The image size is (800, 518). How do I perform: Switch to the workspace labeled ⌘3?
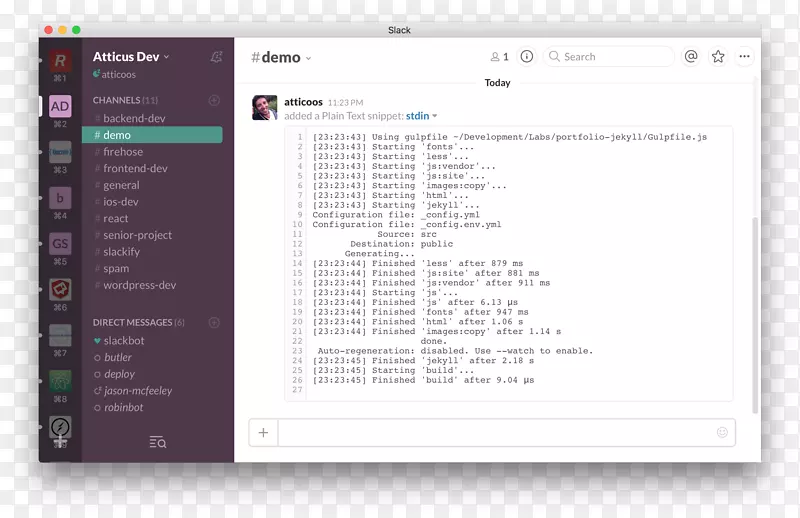click(60, 152)
